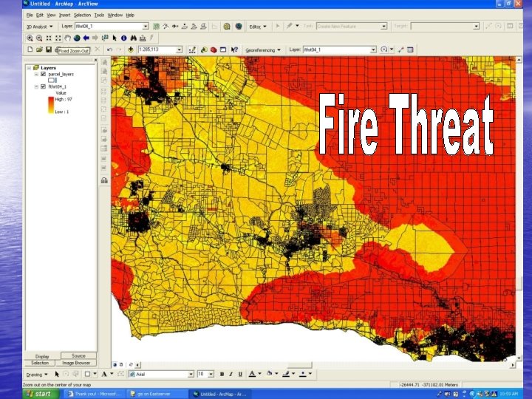Open the Window menu
Screen dimensions: 532x399
coord(115,15)
